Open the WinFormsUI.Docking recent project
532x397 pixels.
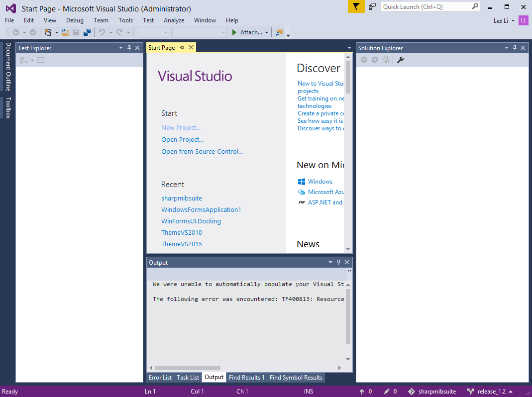[x=191, y=221]
